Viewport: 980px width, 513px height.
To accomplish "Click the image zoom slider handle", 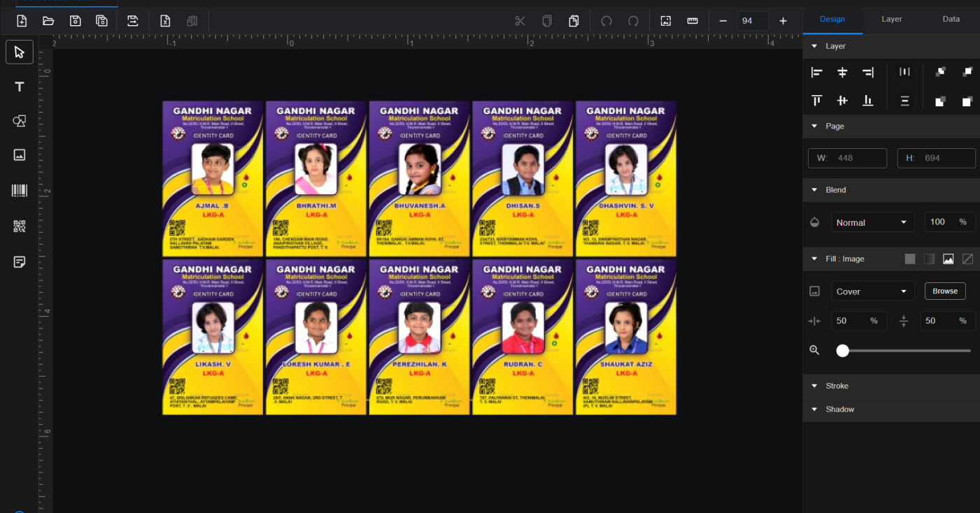I will pos(843,351).
